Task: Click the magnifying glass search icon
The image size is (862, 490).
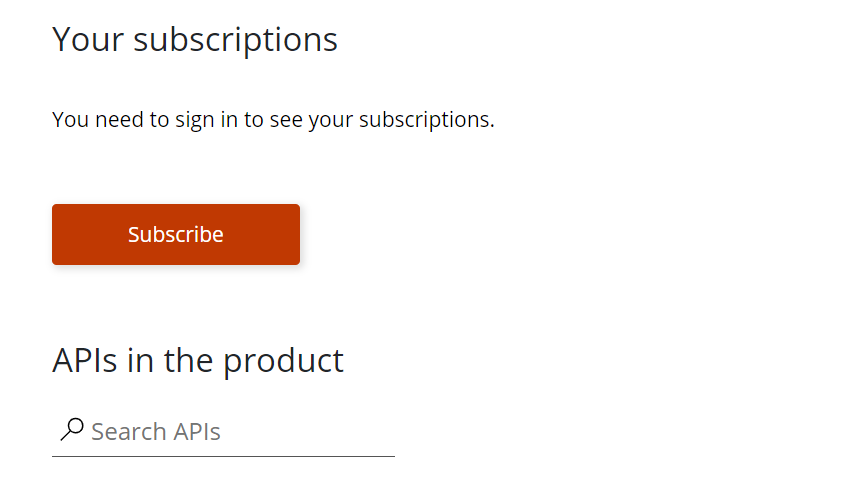Action: pyautogui.click(x=72, y=430)
